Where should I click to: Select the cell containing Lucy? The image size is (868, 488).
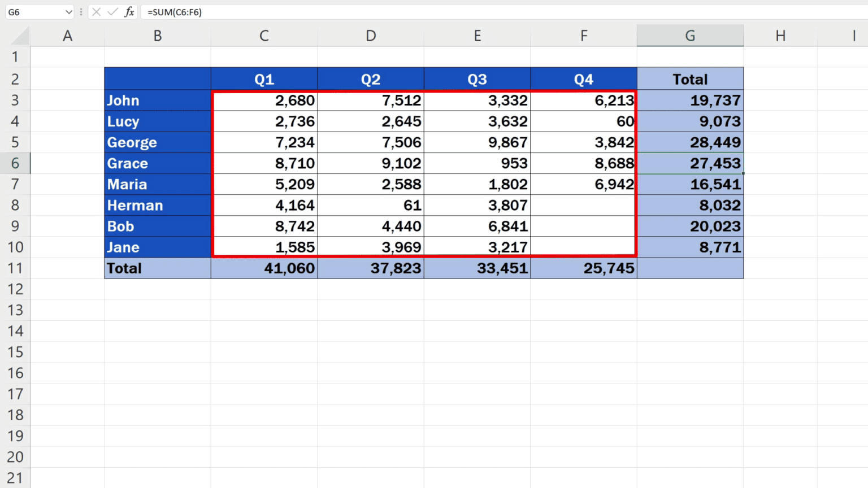tap(157, 121)
